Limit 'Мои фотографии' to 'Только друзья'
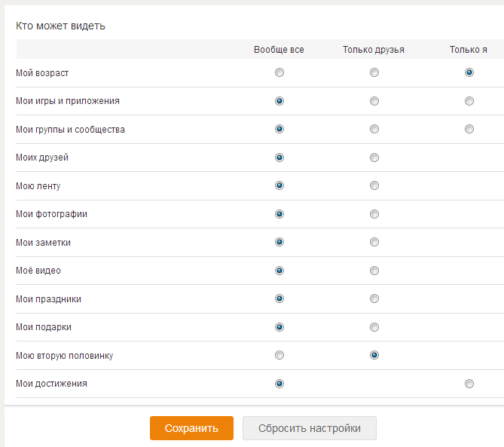The width and height of the screenshot is (504, 447). click(374, 214)
